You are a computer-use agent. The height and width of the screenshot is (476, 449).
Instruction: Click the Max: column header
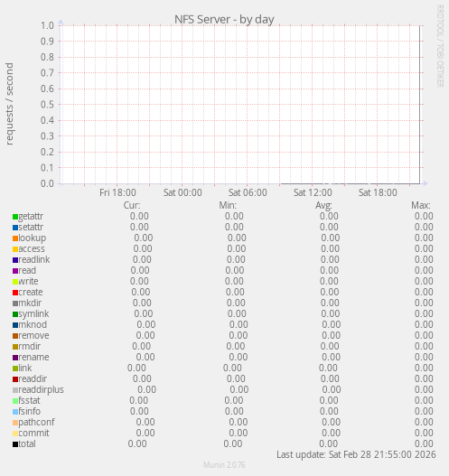421,206
